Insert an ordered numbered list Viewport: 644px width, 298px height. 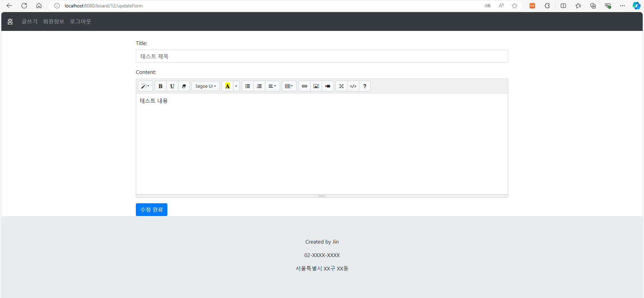point(259,86)
